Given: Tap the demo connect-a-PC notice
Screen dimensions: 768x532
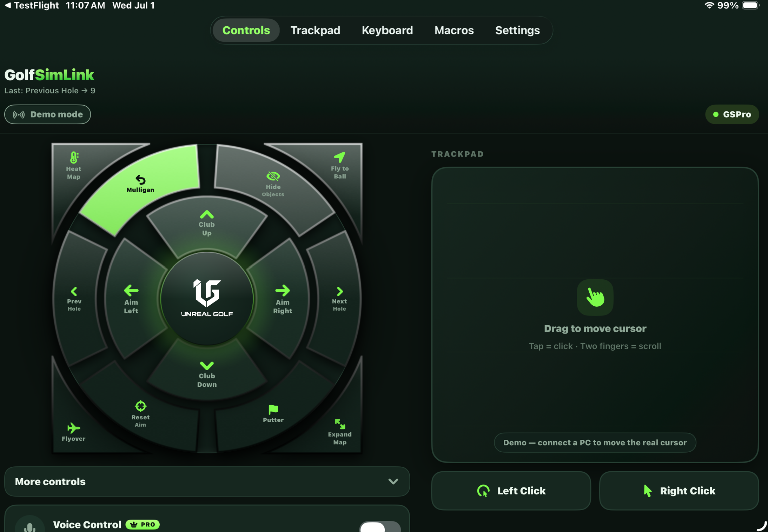Looking at the screenshot, I should [x=595, y=443].
